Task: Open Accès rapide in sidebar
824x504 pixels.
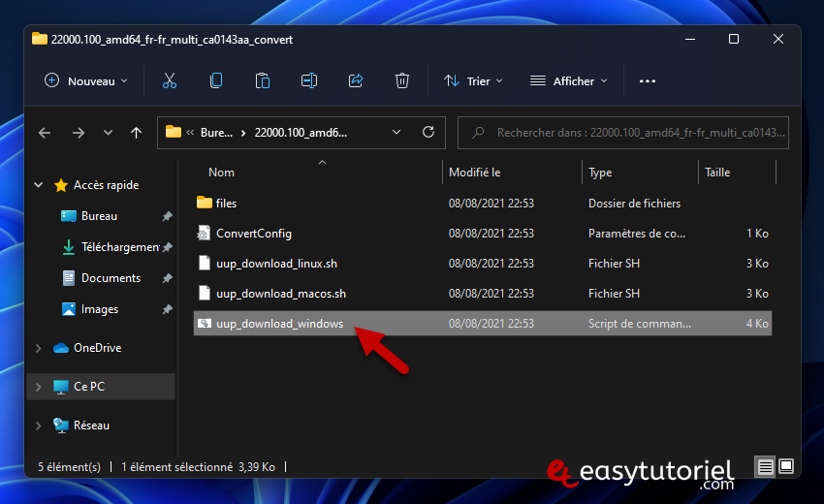Action: pyautogui.click(x=107, y=185)
